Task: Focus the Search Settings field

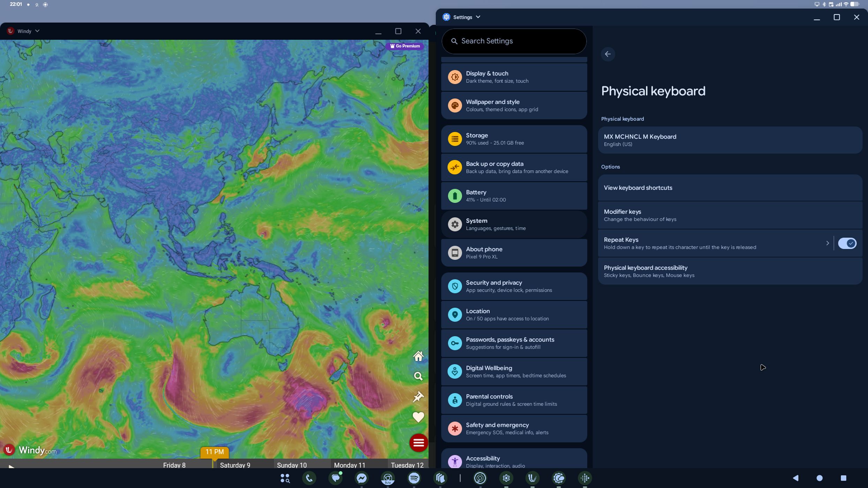Action: (514, 41)
